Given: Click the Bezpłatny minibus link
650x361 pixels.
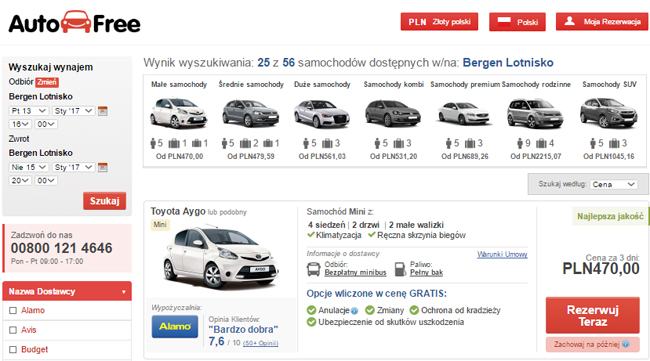Looking at the screenshot, I should 355,273.
